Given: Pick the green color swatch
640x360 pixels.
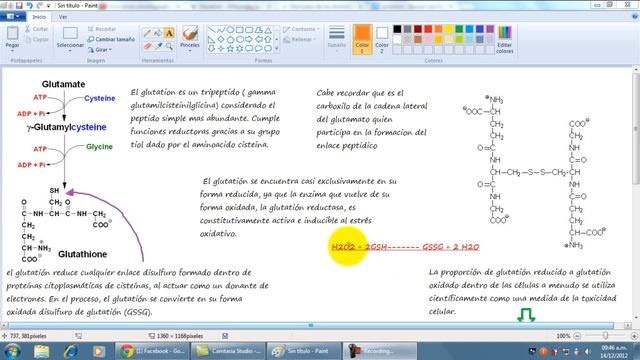Looking at the screenshot, I should [x=459, y=29].
